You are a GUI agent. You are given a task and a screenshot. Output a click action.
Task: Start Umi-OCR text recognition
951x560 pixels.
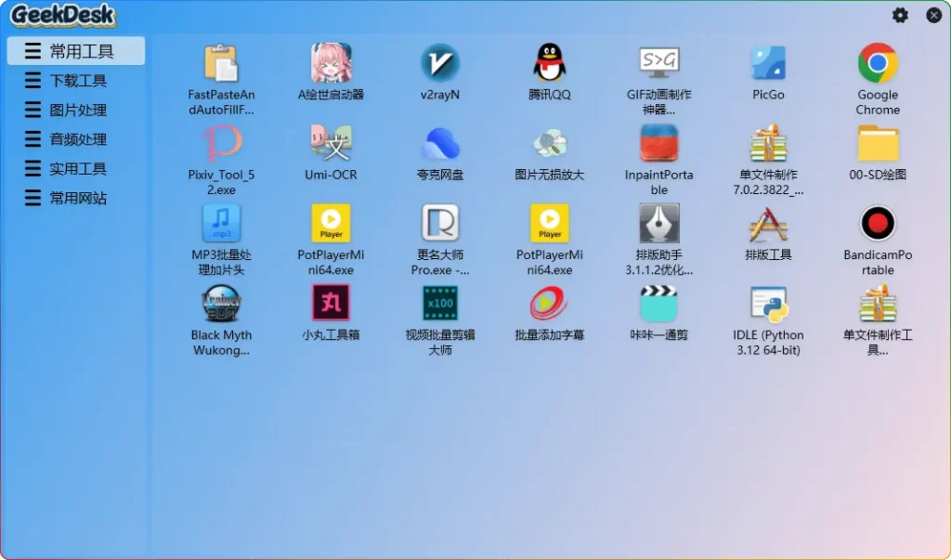tap(331, 146)
